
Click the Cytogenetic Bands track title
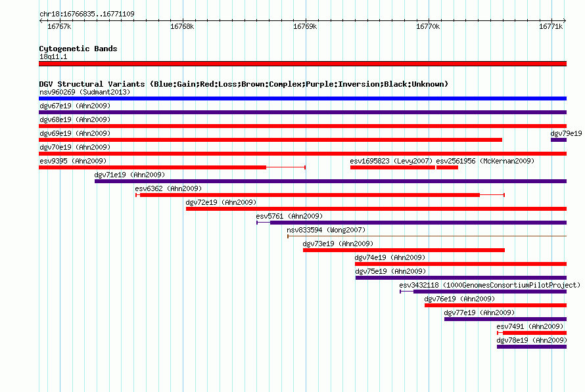click(78, 49)
